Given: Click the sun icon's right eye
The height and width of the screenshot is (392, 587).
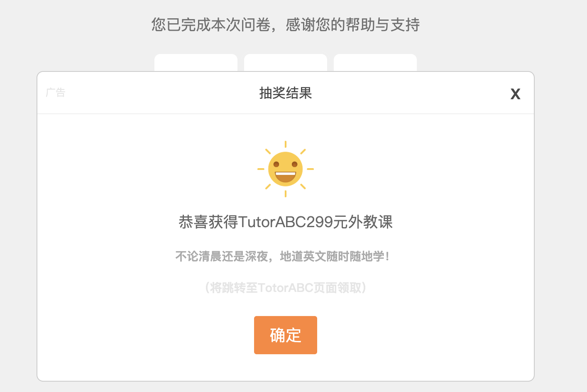Looking at the screenshot, I should click(295, 164).
